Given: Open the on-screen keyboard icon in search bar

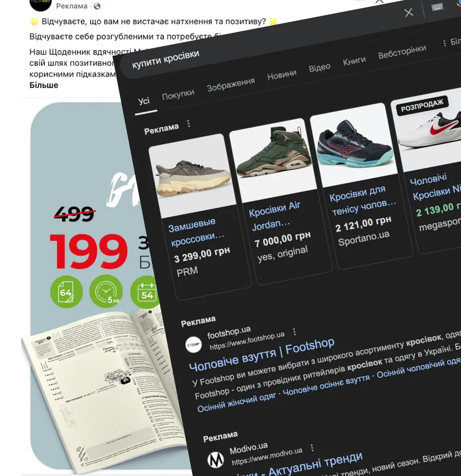Looking at the screenshot, I should (437, 7).
